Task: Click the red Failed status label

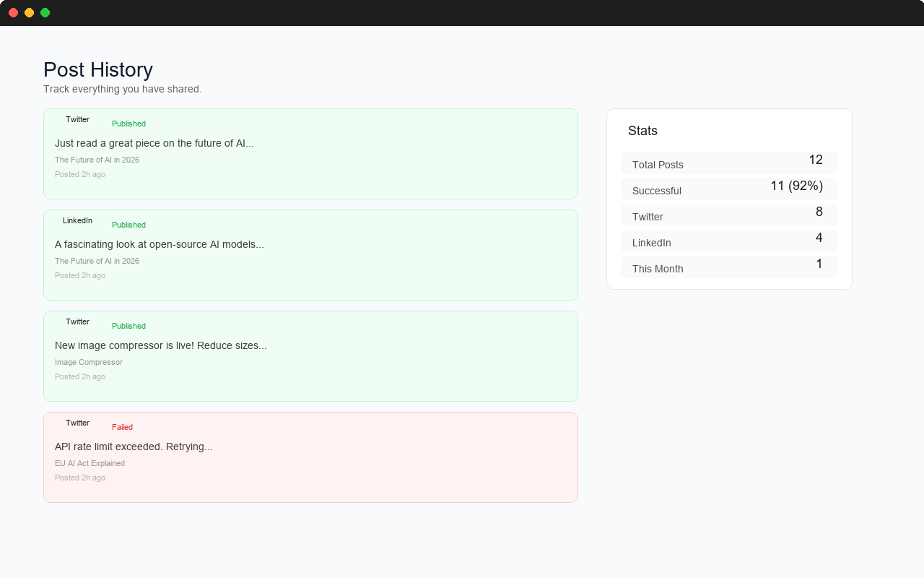Action: 122,427
